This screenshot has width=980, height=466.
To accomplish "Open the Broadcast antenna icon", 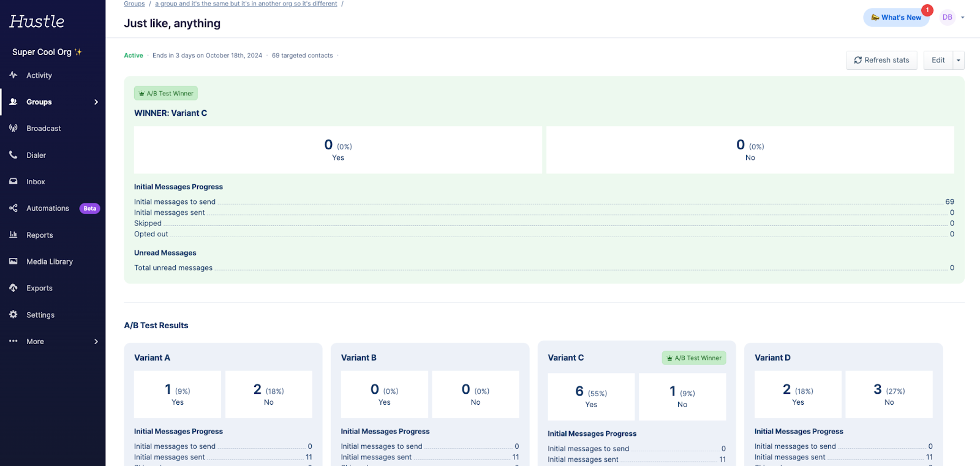I will 13,129.
